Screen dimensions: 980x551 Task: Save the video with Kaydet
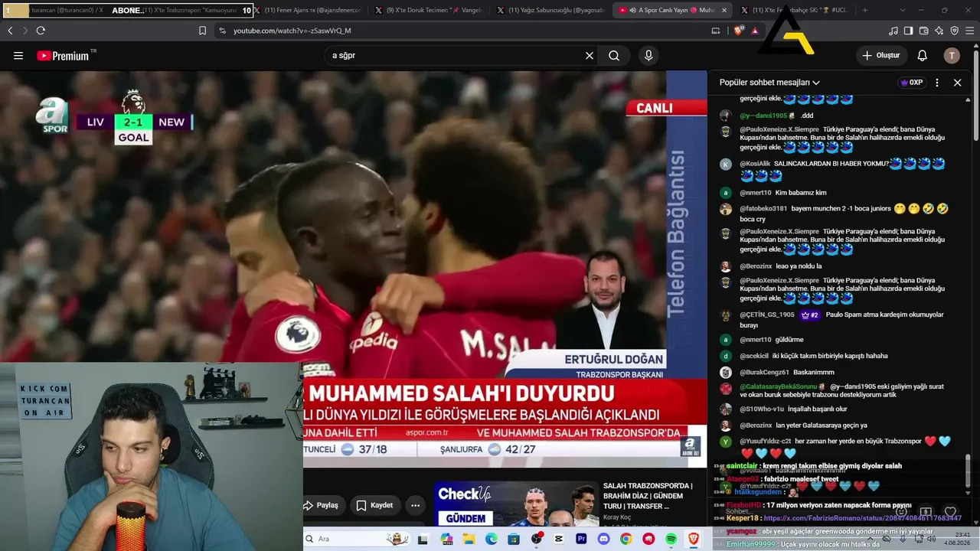[x=375, y=505]
